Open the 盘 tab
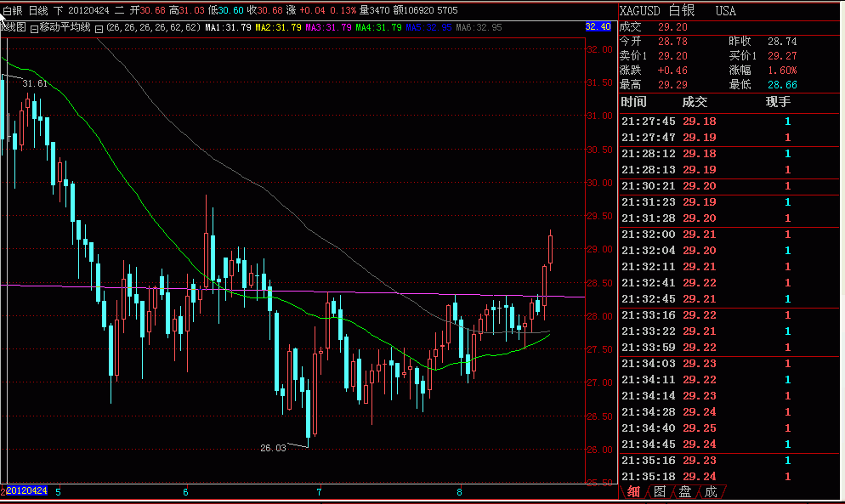 pyautogui.click(x=685, y=491)
